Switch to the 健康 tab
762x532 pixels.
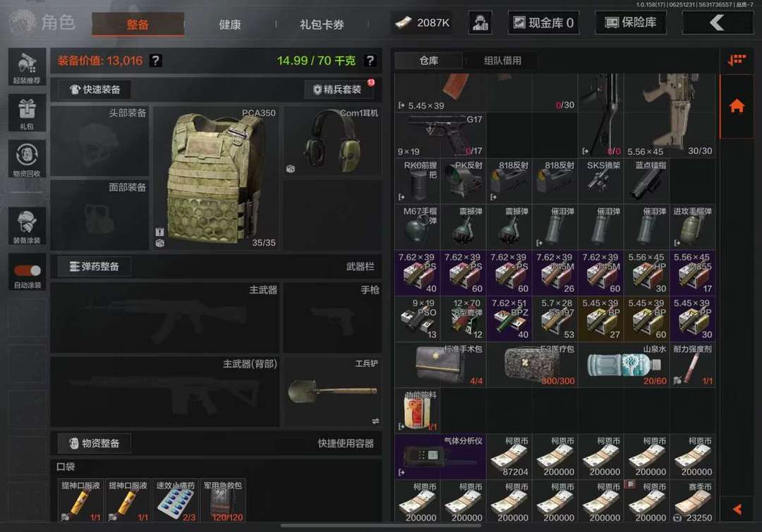[230, 24]
